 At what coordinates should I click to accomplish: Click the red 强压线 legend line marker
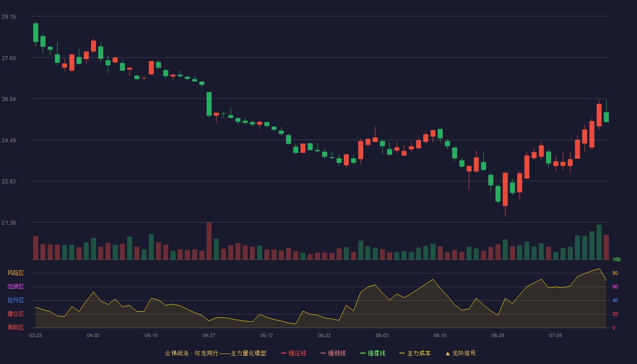coord(283,353)
